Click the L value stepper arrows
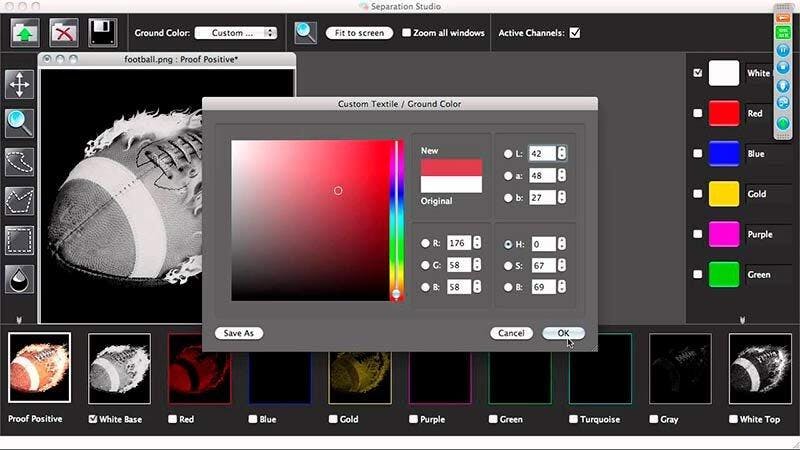Image resolution: width=800 pixels, height=450 pixels. point(562,153)
